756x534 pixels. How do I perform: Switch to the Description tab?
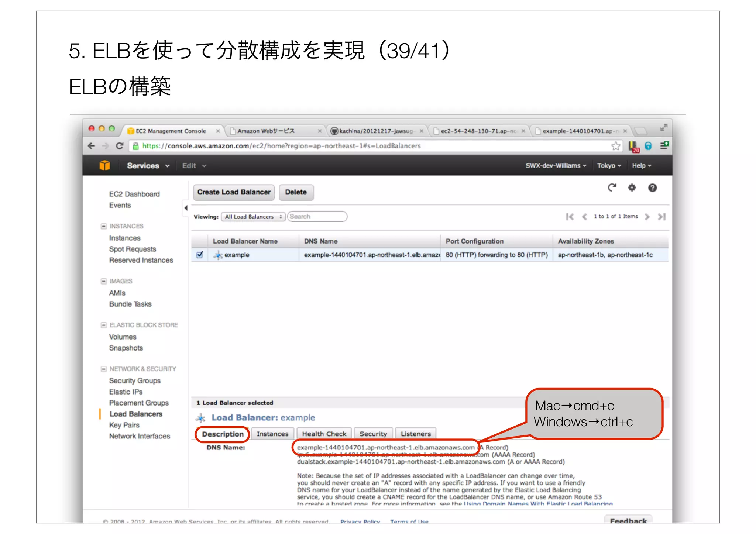[x=223, y=434]
